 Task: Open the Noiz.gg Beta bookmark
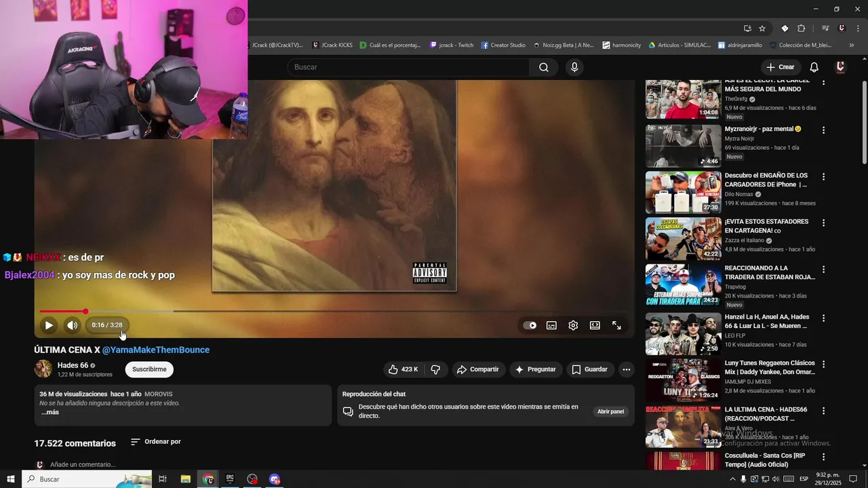pos(563,45)
